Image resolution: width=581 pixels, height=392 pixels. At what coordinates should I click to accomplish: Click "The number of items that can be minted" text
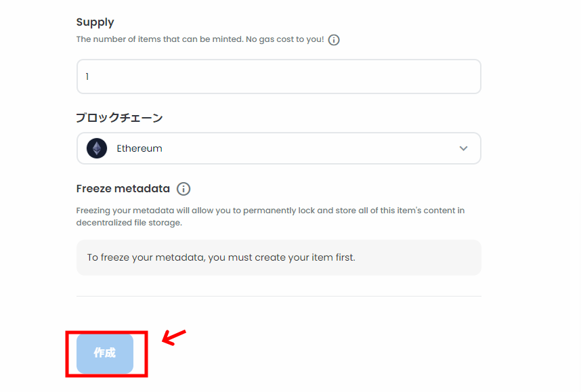[160, 39]
